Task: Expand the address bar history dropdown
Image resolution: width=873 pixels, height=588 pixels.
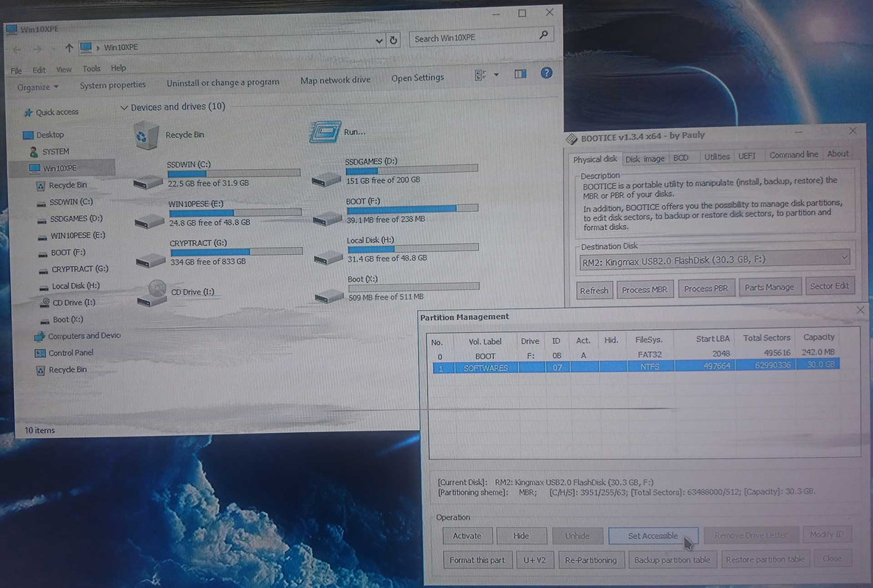Action: coord(379,40)
